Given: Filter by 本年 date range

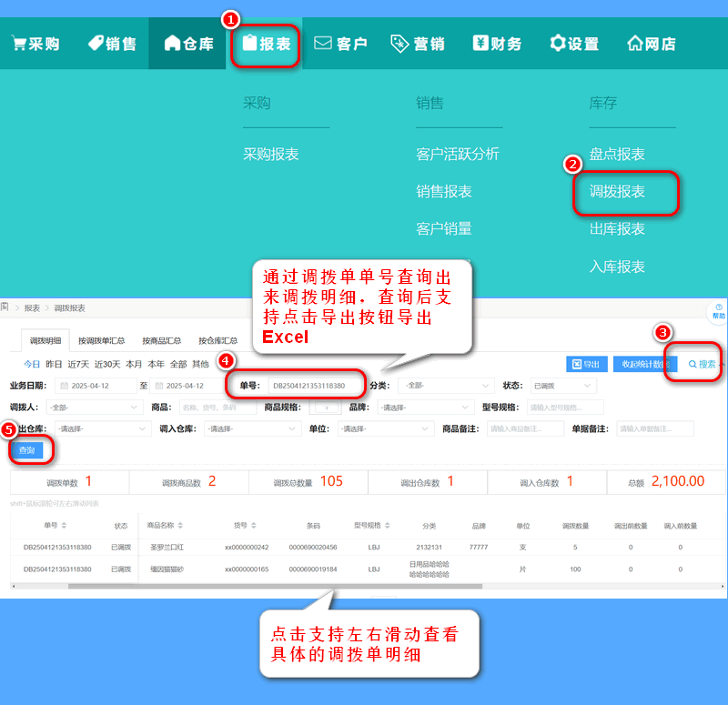Looking at the screenshot, I should coord(156,365).
